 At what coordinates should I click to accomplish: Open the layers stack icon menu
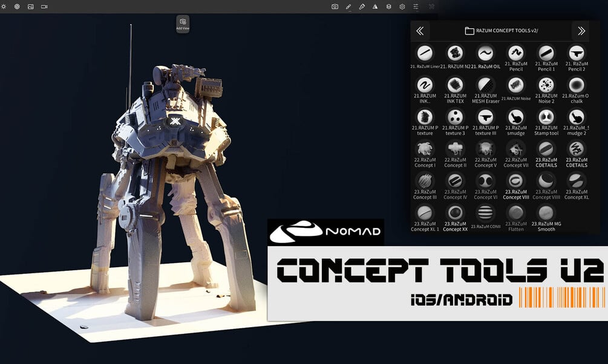coord(388,7)
